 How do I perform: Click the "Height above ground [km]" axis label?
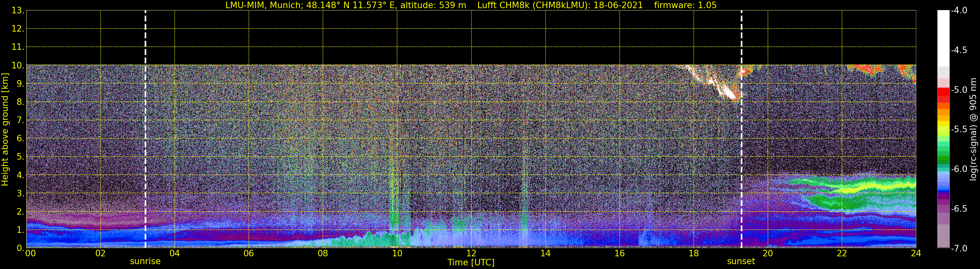coord(5,130)
